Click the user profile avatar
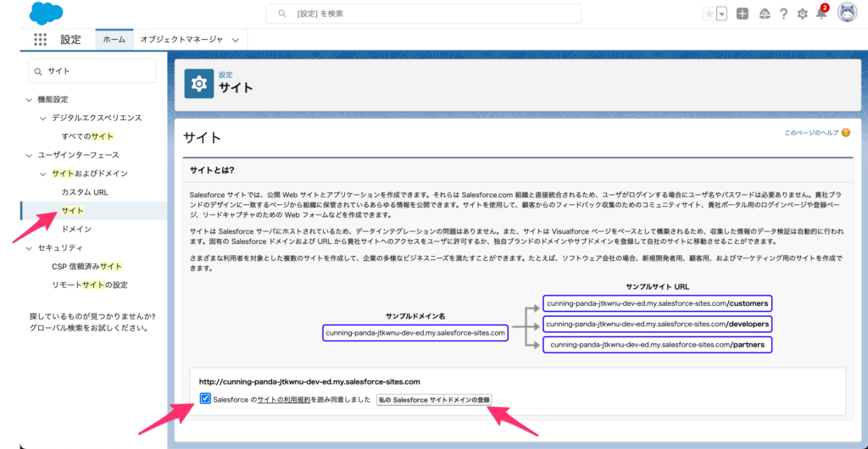Viewport: 868px width, 449px height. 847,14
